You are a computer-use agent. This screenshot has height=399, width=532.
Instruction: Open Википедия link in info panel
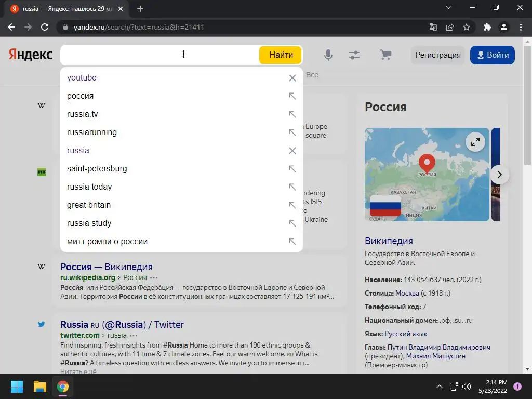(389, 241)
